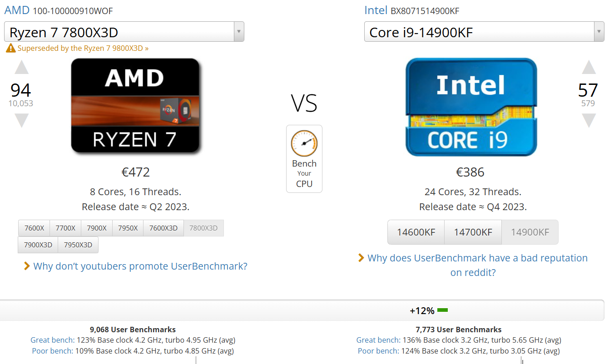The image size is (609, 364).
Task: Open 'Why don't youtubers promote UserBenchmark?' link
Action: point(140,266)
